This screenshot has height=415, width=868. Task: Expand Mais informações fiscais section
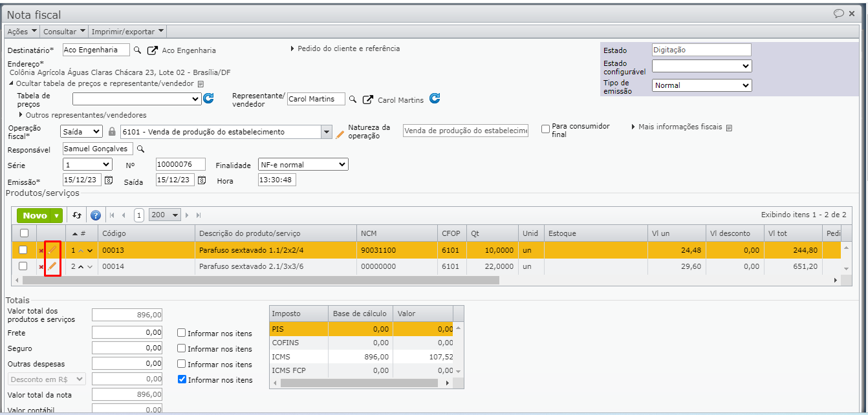pyautogui.click(x=678, y=127)
